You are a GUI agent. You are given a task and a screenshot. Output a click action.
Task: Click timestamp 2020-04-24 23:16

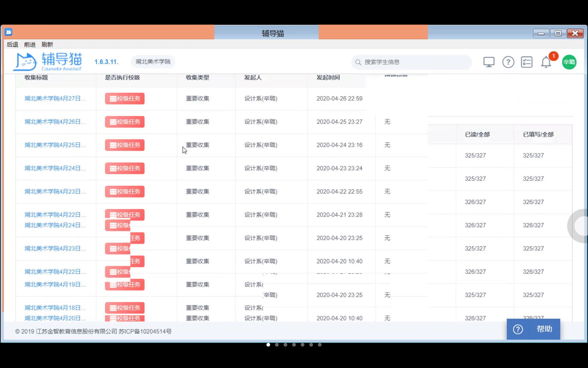pos(339,145)
